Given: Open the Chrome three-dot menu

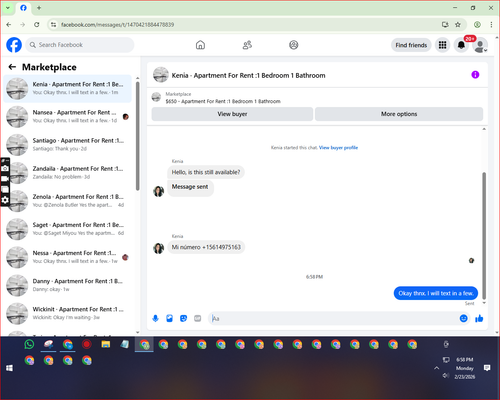Looking at the screenshot, I should pos(491,25).
